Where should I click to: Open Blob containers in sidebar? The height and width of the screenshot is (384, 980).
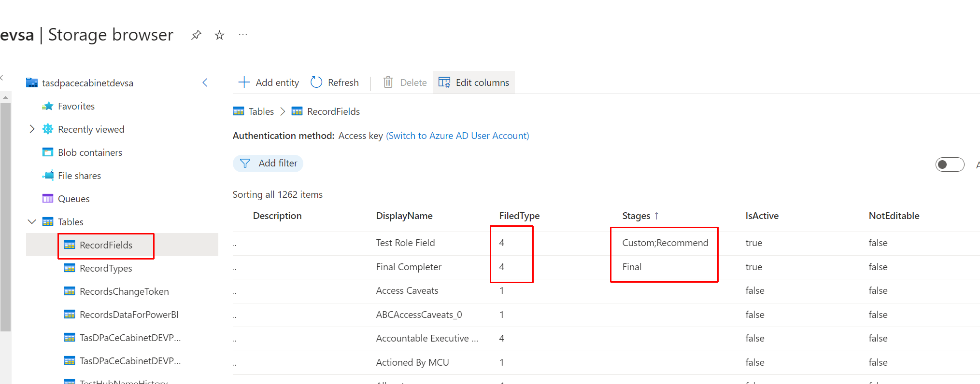pos(90,152)
